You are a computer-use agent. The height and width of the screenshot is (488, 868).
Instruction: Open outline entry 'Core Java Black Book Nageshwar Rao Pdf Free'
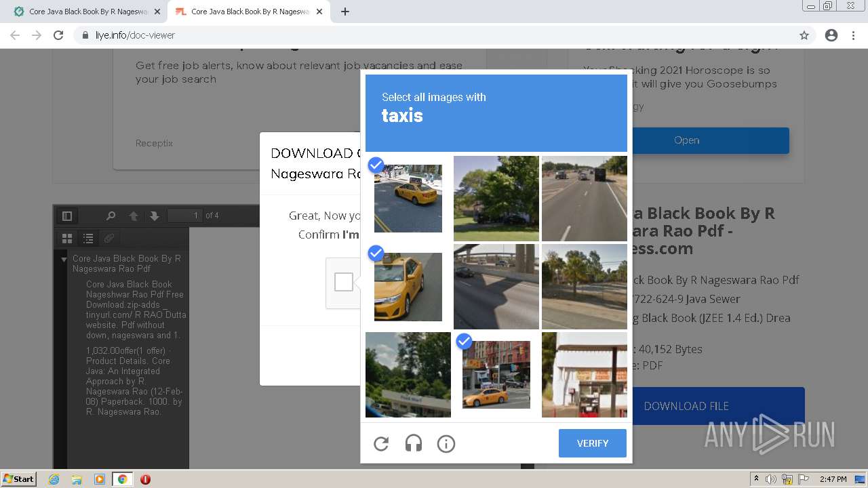point(136,310)
